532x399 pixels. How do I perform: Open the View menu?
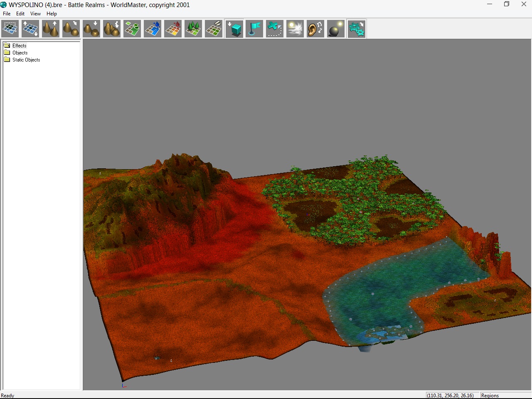(36, 14)
